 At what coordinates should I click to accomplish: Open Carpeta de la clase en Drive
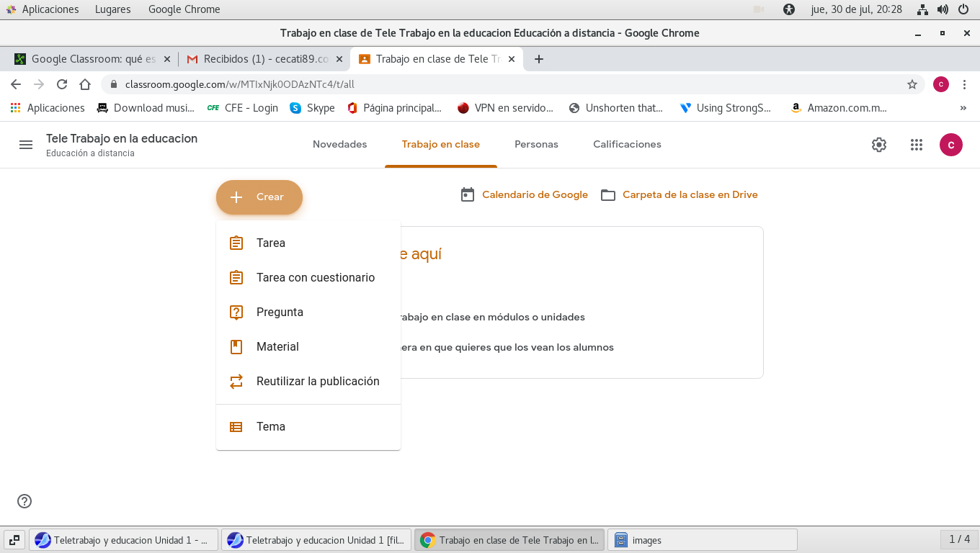coord(689,195)
